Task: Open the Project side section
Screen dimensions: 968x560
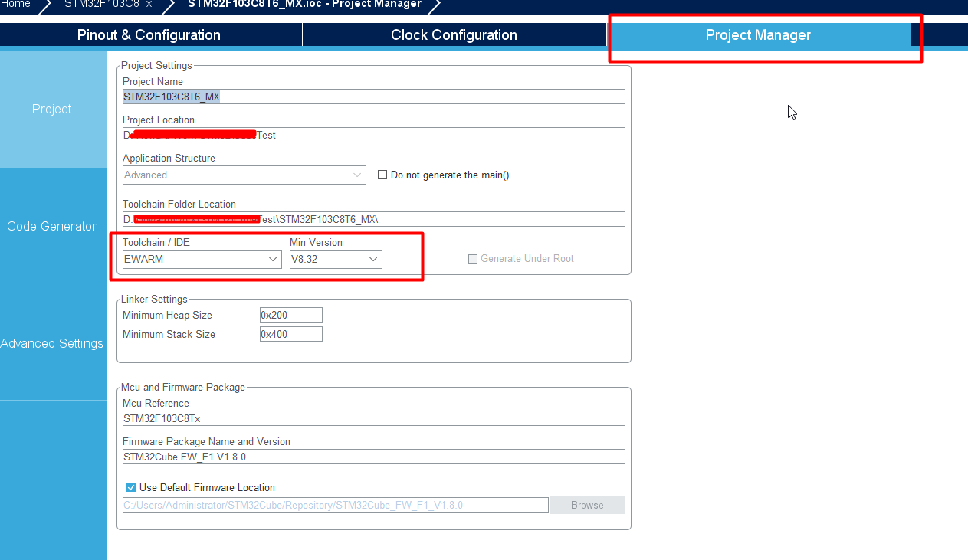Action: [x=52, y=110]
